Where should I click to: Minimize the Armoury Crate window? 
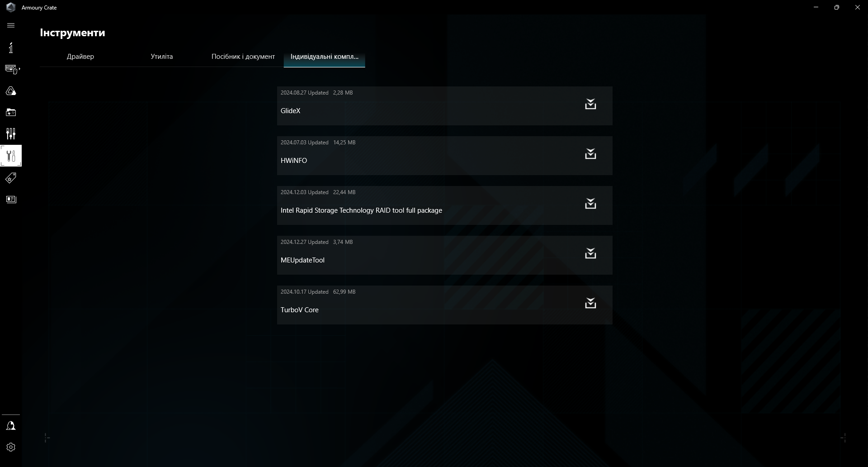[816, 7]
